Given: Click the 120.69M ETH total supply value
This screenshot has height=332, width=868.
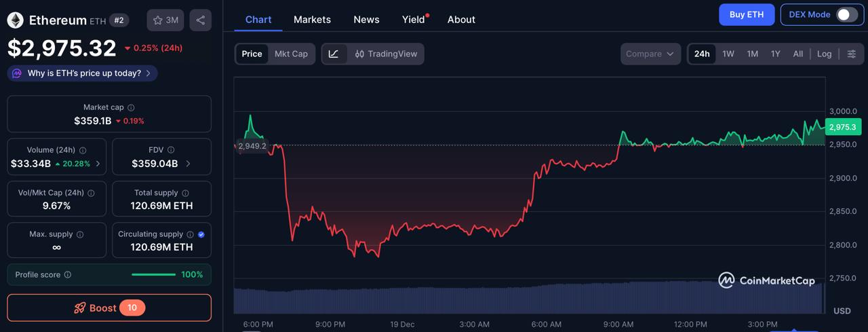Looking at the screenshot, I should tap(161, 206).
